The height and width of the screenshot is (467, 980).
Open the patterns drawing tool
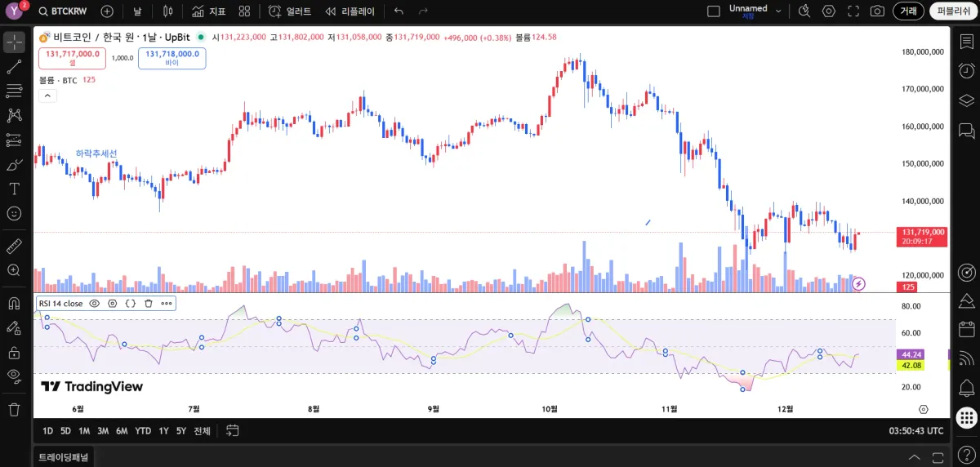[14, 116]
